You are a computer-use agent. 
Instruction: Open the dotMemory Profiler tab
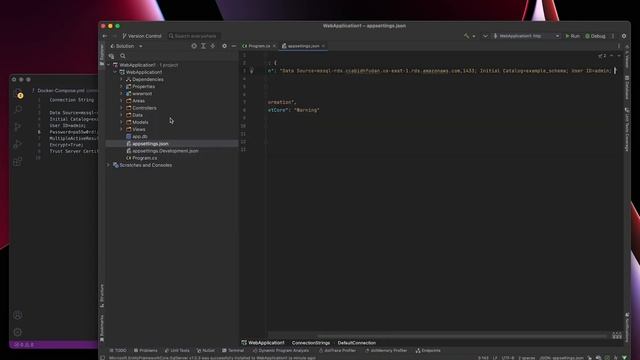click(386, 351)
